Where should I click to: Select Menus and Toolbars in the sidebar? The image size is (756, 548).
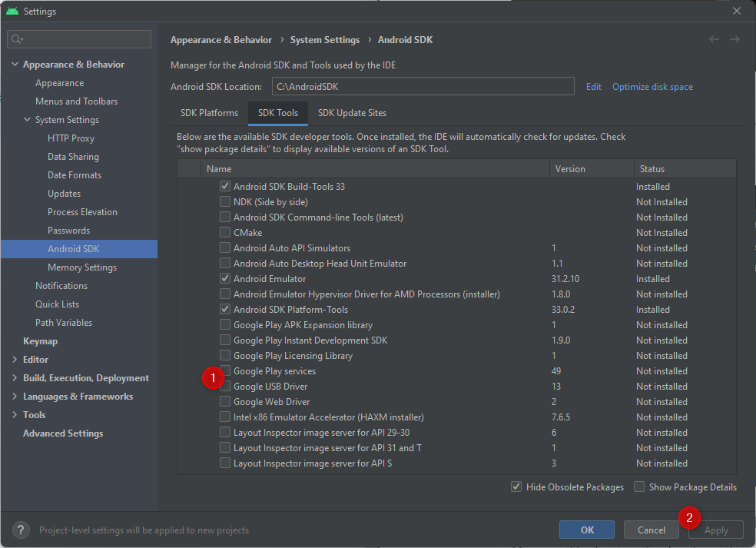[76, 101]
